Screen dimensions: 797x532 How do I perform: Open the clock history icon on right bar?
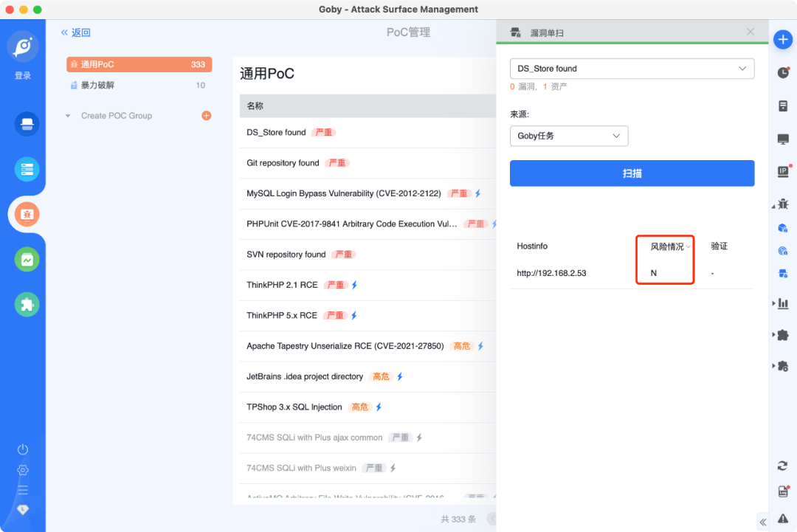pyautogui.click(x=783, y=72)
